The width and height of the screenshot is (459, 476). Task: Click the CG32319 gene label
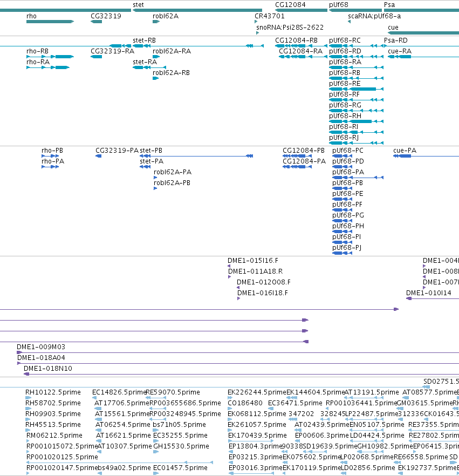pos(106,16)
